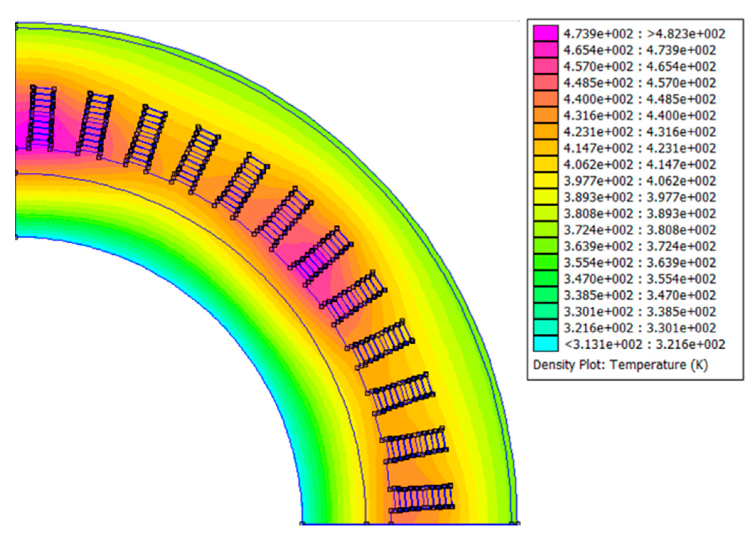Click the orange 4.316e+002 : 4.400e+002 swatch
Viewport: 756px width, 539px height.
click(x=545, y=115)
